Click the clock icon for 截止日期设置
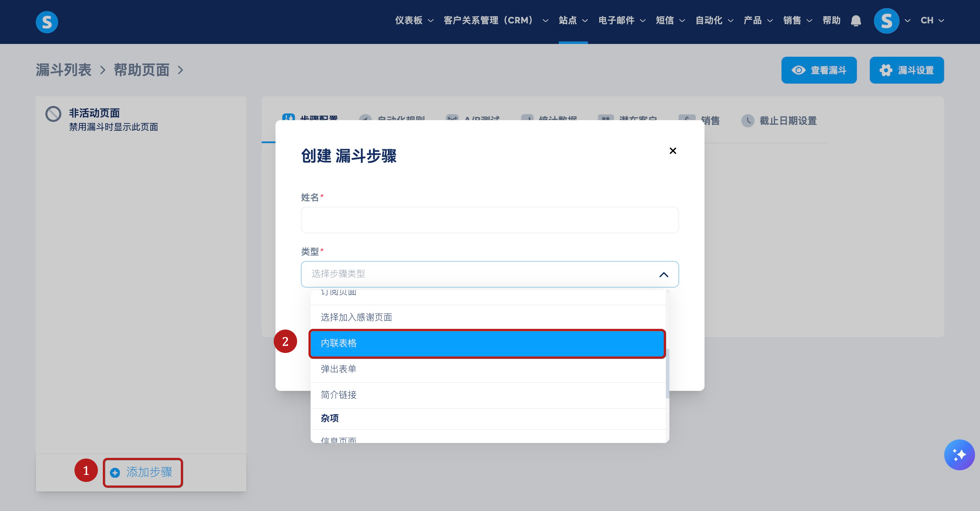 tap(747, 121)
